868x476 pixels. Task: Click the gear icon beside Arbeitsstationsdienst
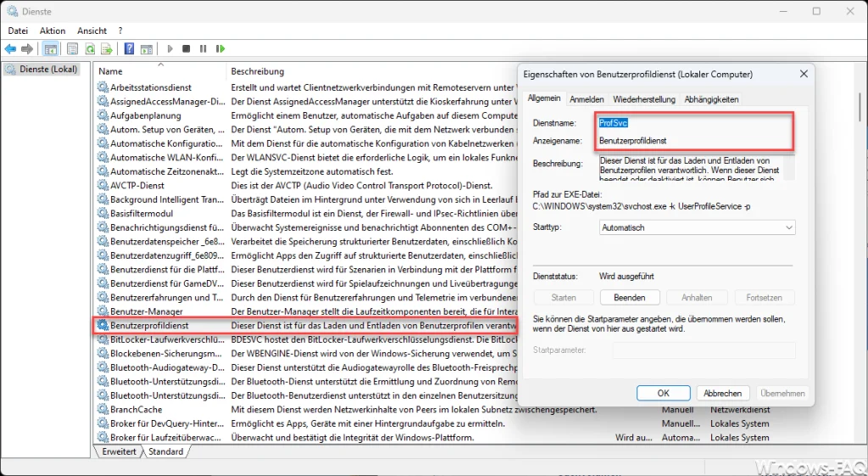(x=103, y=87)
